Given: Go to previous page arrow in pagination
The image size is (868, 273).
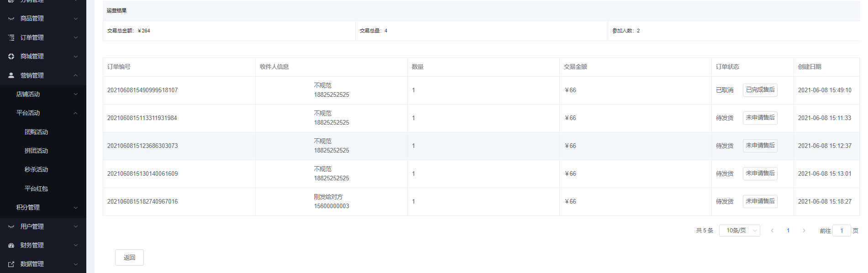Looking at the screenshot, I should (x=772, y=231).
